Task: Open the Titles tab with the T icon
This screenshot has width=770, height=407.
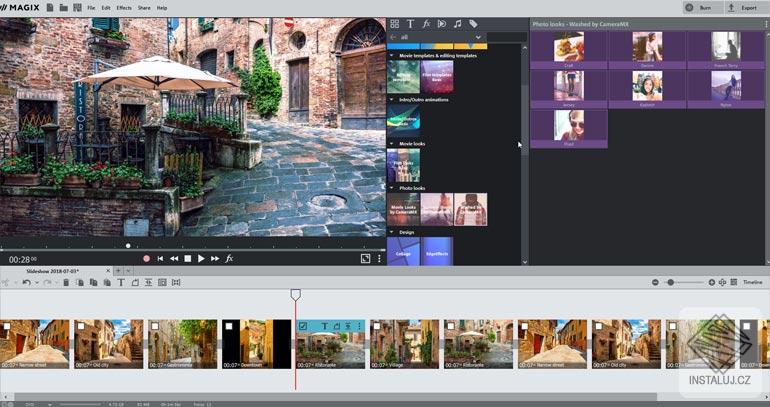Action: (x=411, y=24)
